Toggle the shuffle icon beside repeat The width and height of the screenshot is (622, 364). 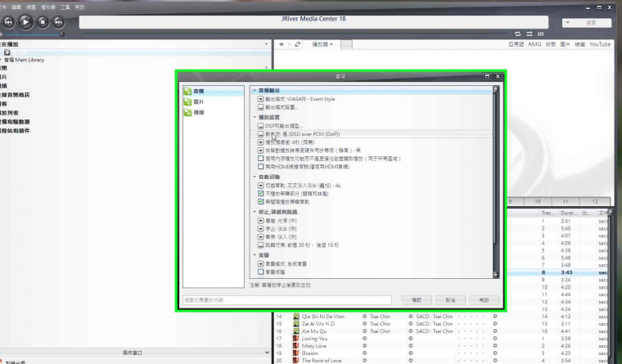click(530, 34)
